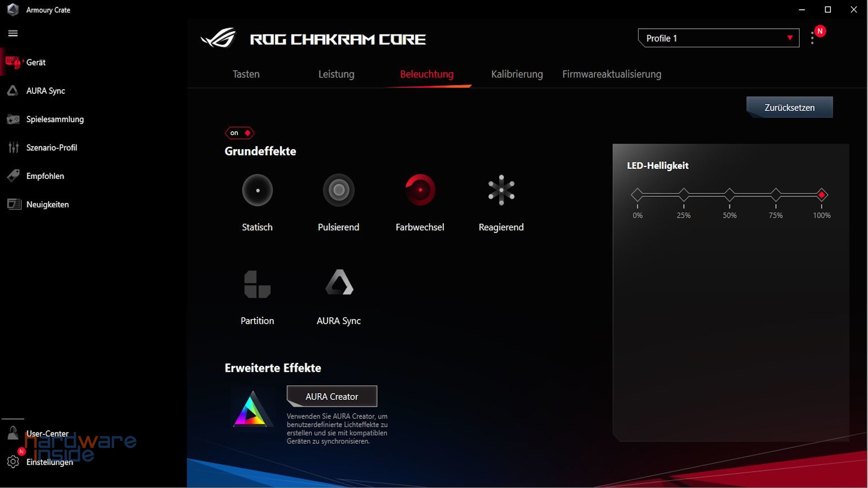
Task: Open the Firmwareaktualisierung tab
Action: point(611,74)
